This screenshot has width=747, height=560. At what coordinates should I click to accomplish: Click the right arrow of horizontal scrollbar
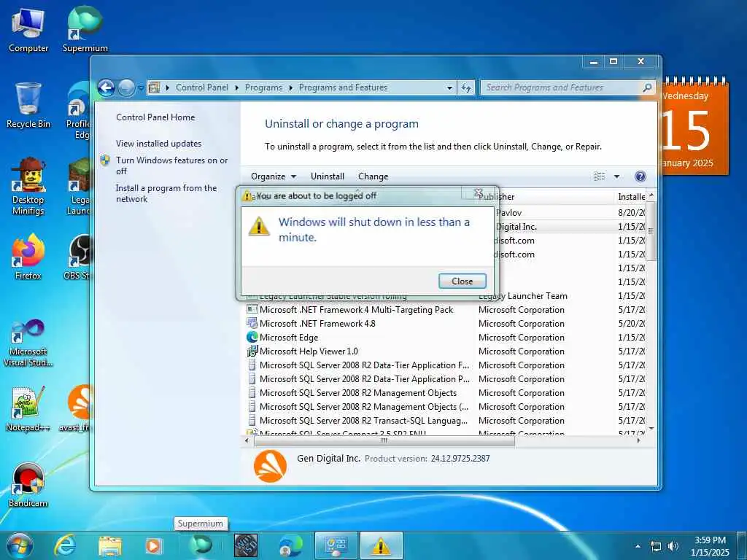coord(639,441)
